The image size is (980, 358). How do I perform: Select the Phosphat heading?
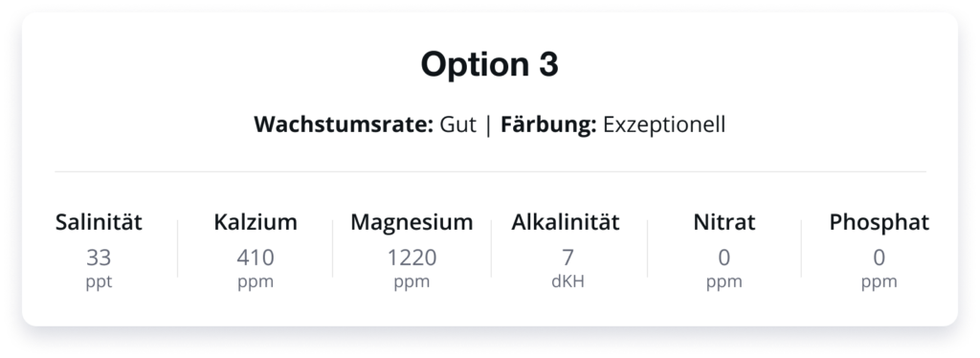coord(879,222)
